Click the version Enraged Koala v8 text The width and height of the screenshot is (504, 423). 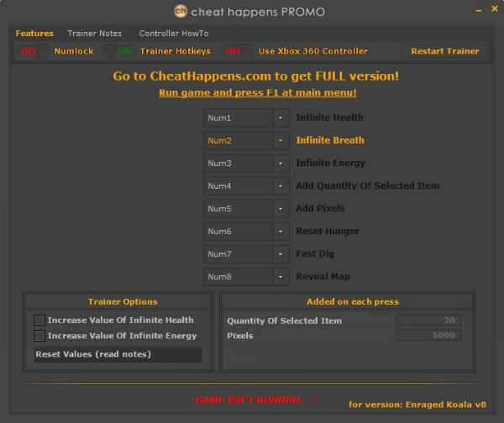[x=417, y=405]
